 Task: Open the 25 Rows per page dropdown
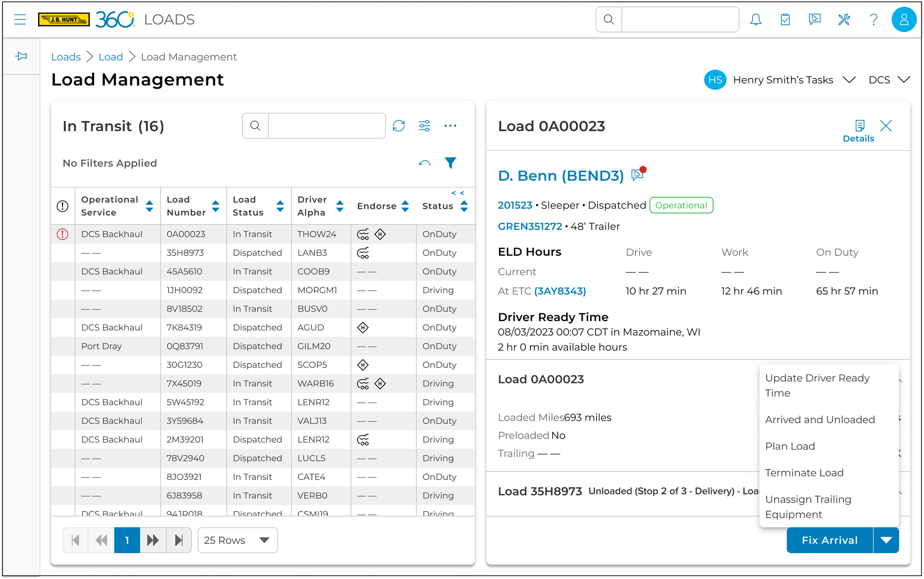237,540
